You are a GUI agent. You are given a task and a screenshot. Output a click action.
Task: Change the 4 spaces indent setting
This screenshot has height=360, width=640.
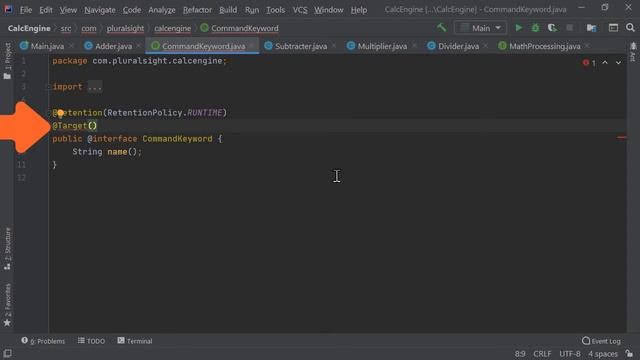(603, 353)
